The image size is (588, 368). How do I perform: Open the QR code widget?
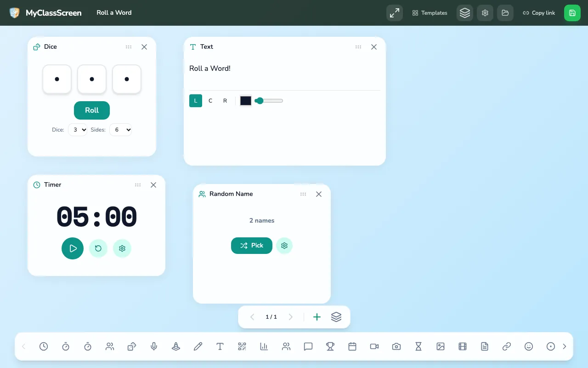pos(242,346)
